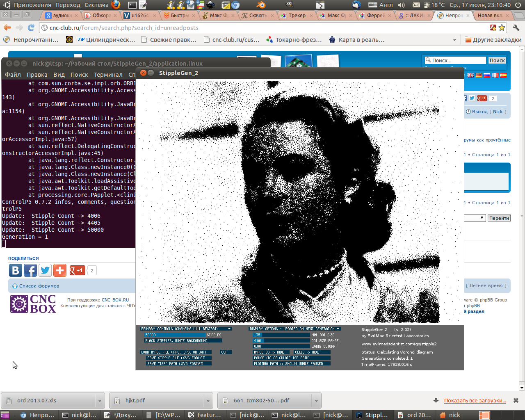Open dropdown arrow for hjkt.pdf download
This screenshot has height=420, width=525.
pyautogui.click(x=208, y=401)
